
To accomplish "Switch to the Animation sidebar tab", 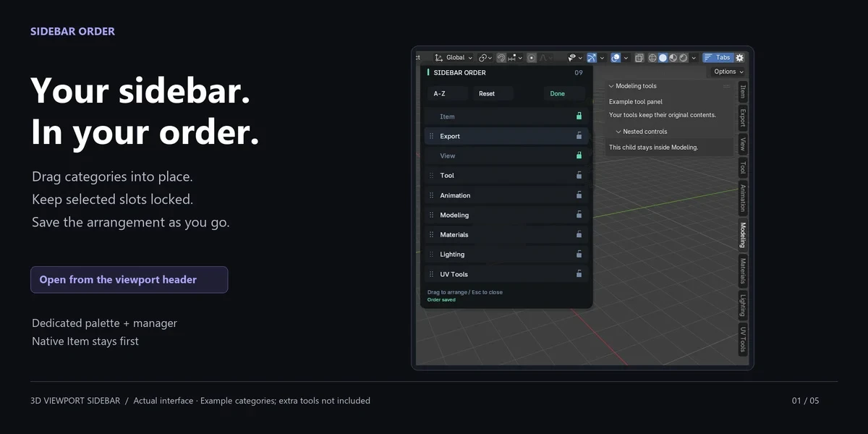I will (742, 198).
